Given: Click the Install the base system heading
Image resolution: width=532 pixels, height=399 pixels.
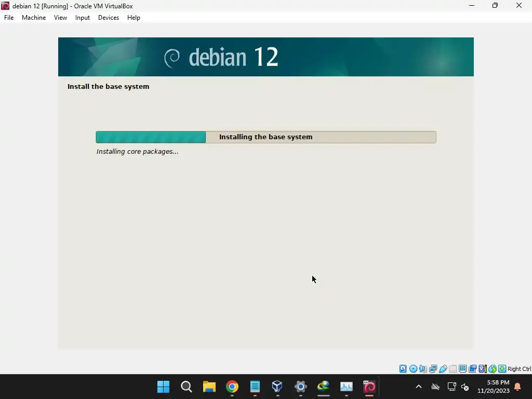Looking at the screenshot, I should 108,87.
